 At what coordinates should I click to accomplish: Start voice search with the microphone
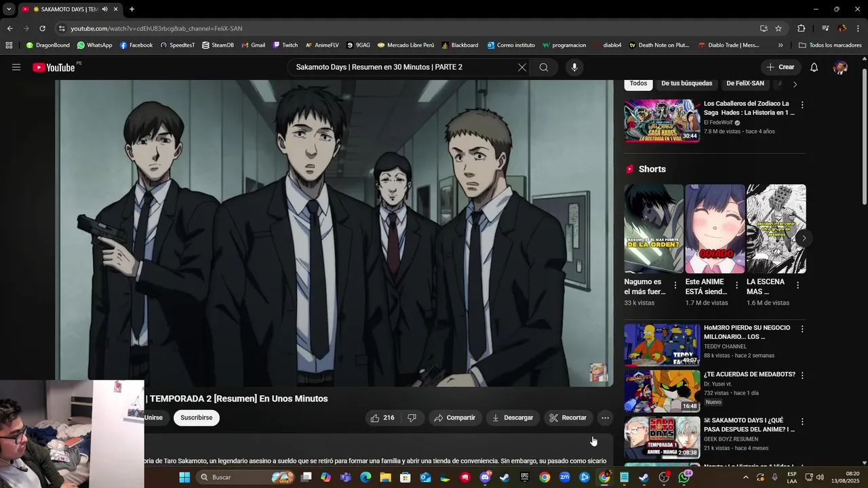574,67
